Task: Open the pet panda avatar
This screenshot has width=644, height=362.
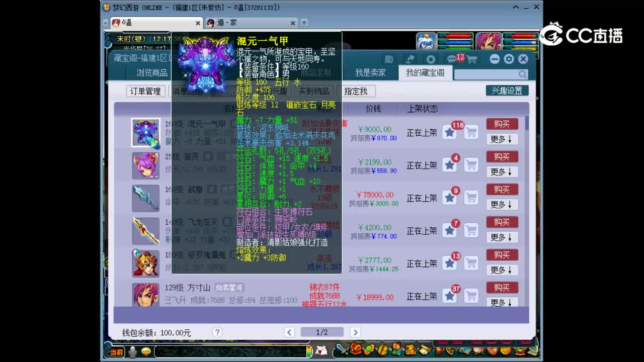Action: 426,41
